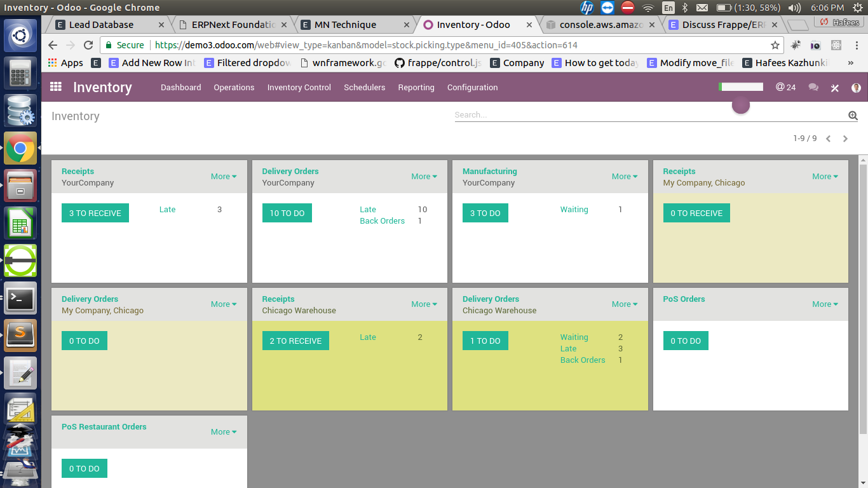The width and height of the screenshot is (868, 488).
Task: Reload the page in Chrome
Action: coord(88,45)
